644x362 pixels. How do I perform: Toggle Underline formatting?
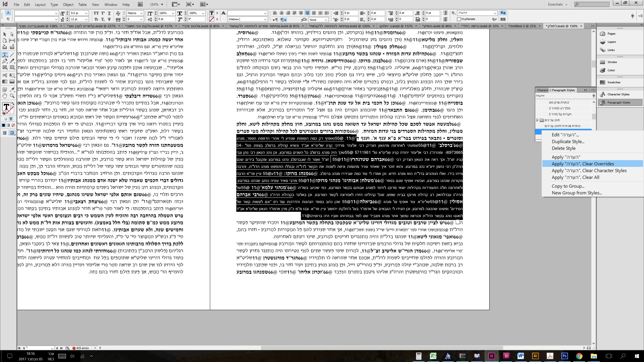(109, 13)
